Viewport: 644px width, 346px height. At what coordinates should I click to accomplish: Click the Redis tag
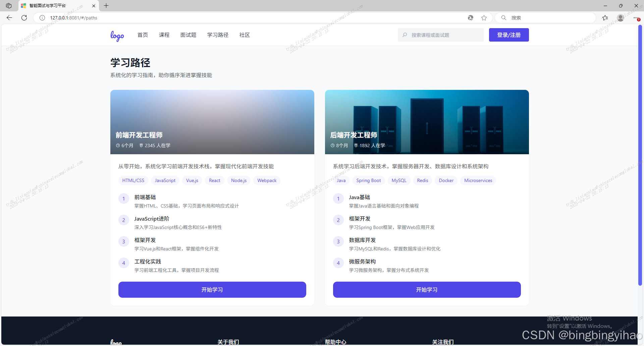[423, 180]
